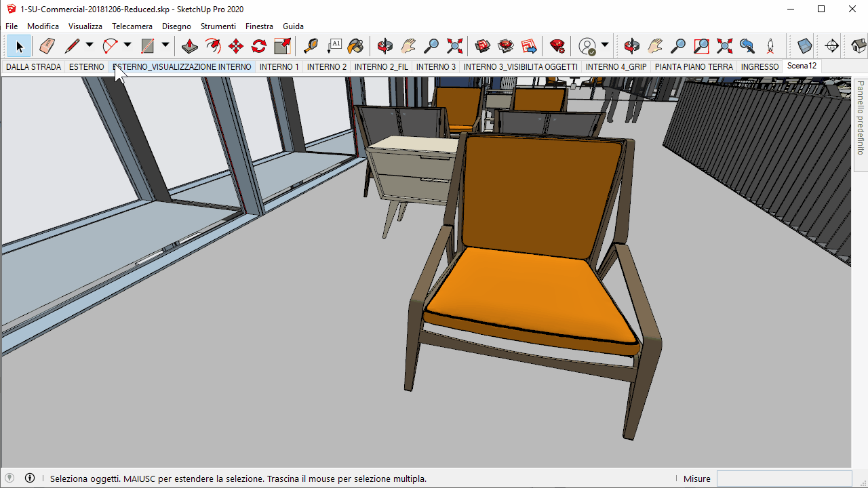Select the arrow Select tool
Screen dimensions: 868x488
19,46
